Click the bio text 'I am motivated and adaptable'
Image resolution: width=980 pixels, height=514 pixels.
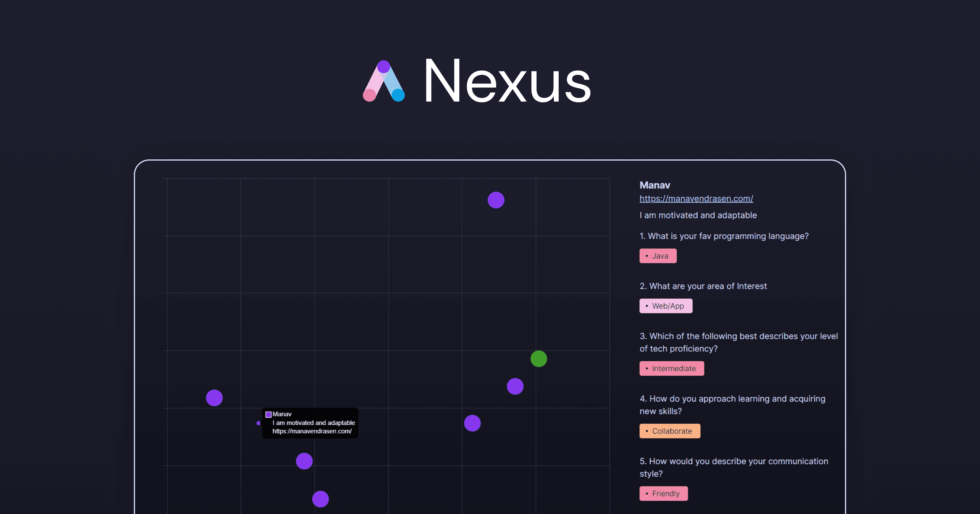(x=698, y=215)
